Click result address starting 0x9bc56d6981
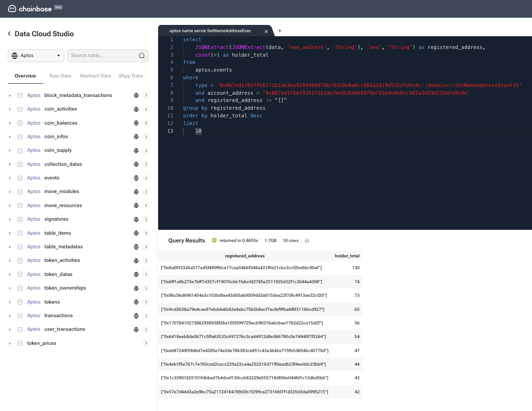Screen dimensions: 532x411 pos(244,295)
